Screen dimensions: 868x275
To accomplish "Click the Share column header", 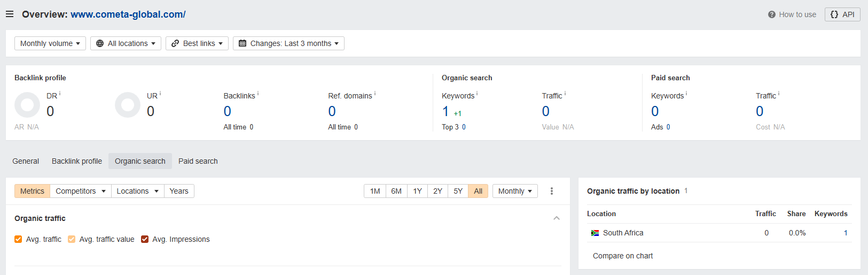I will coord(796,213).
